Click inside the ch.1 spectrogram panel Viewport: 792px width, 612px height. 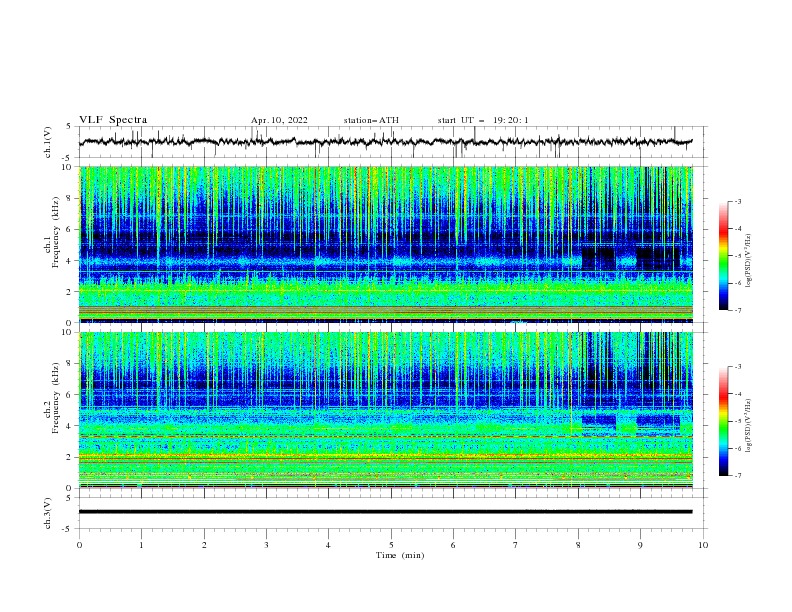tap(386, 244)
